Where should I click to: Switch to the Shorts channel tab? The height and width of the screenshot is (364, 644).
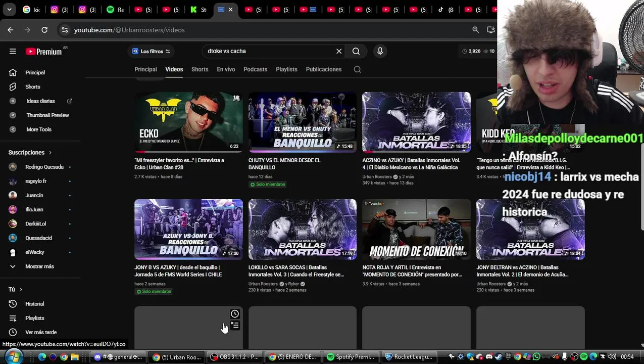pyautogui.click(x=200, y=69)
